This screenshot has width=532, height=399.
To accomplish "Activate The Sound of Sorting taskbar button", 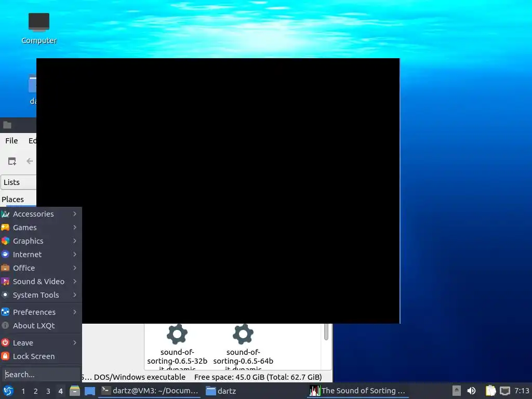I will (x=357, y=391).
